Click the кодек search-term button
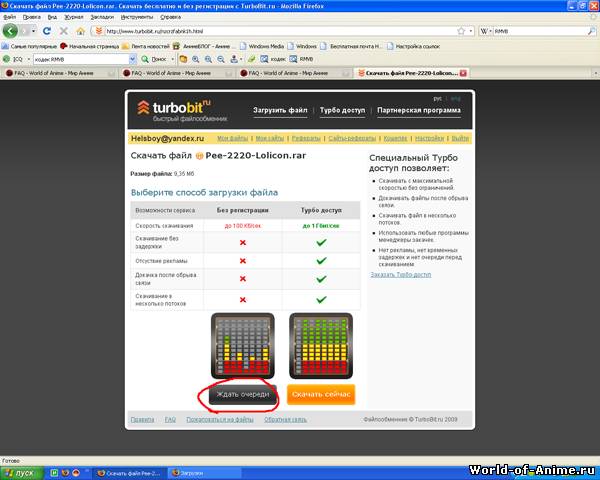 (273, 59)
